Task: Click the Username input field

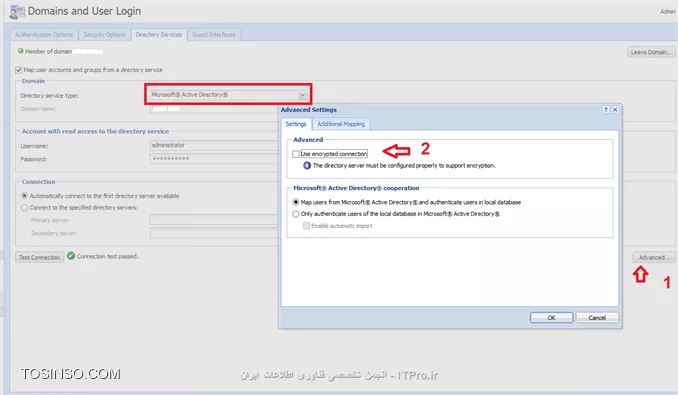Action: coord(214,145)
